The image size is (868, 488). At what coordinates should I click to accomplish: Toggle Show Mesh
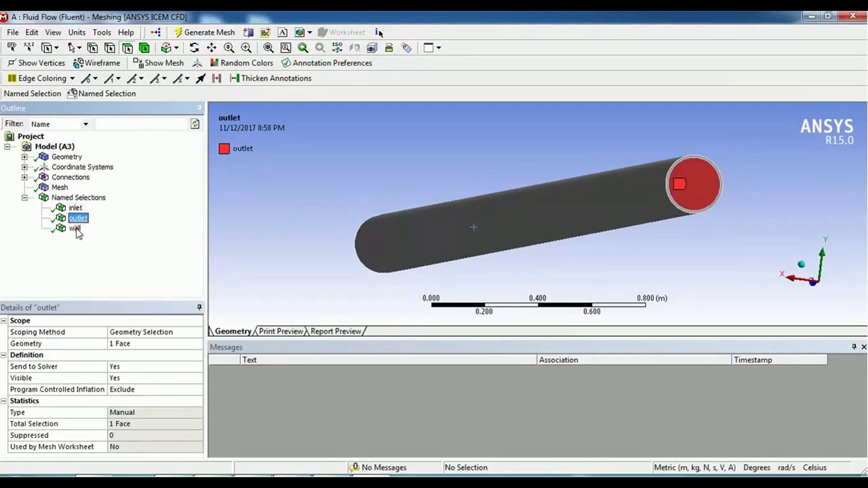(158, 62)
